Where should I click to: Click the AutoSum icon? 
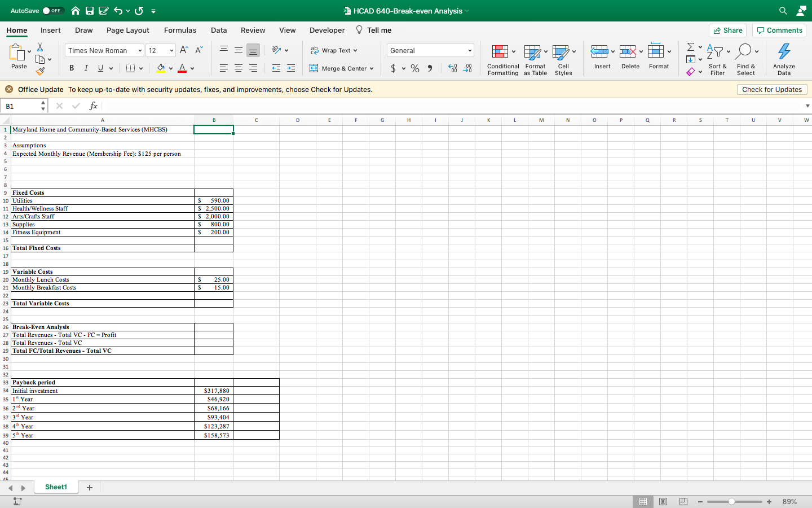(690, 47)
